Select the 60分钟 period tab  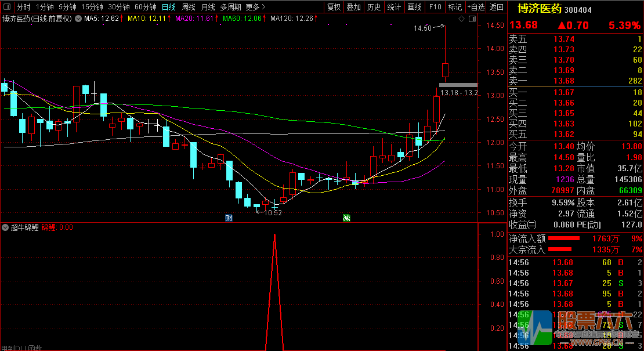click(x=146, y=8)
